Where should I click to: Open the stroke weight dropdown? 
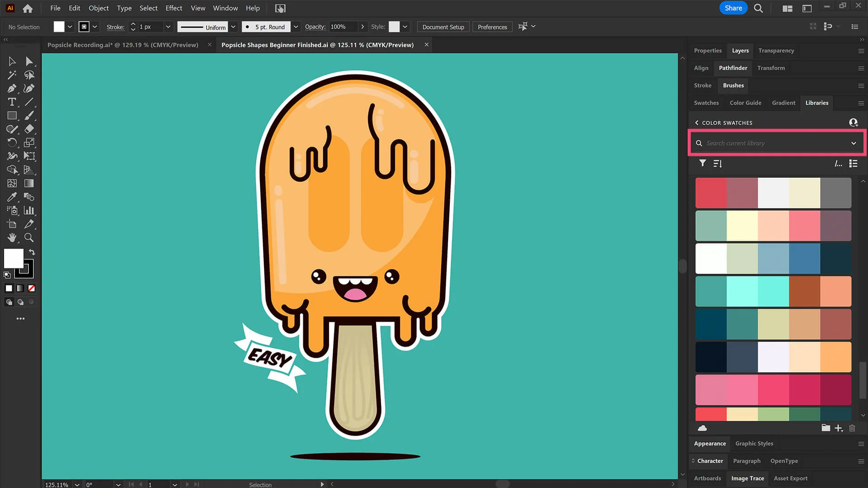pyautogui.click(x=168, y=27)
